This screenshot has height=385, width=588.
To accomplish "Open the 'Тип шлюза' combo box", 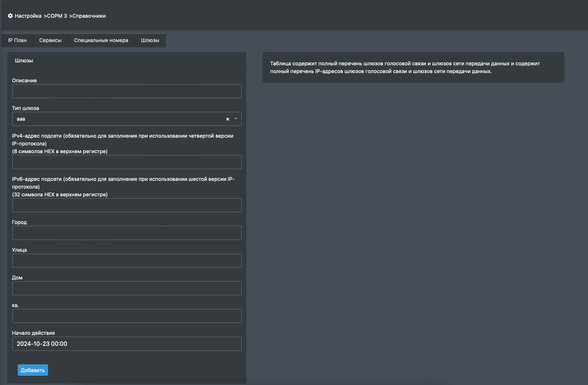I will pyautogui.click(x=118, y=119).
